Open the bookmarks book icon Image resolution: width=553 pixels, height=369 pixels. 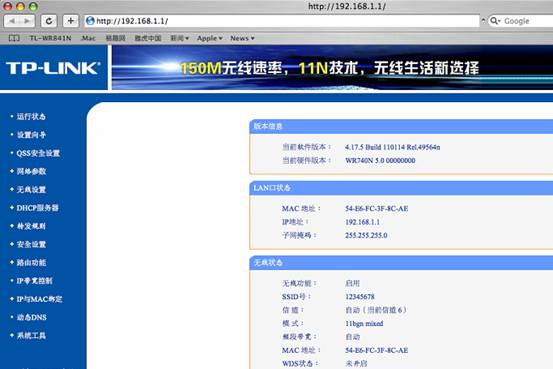14,38
